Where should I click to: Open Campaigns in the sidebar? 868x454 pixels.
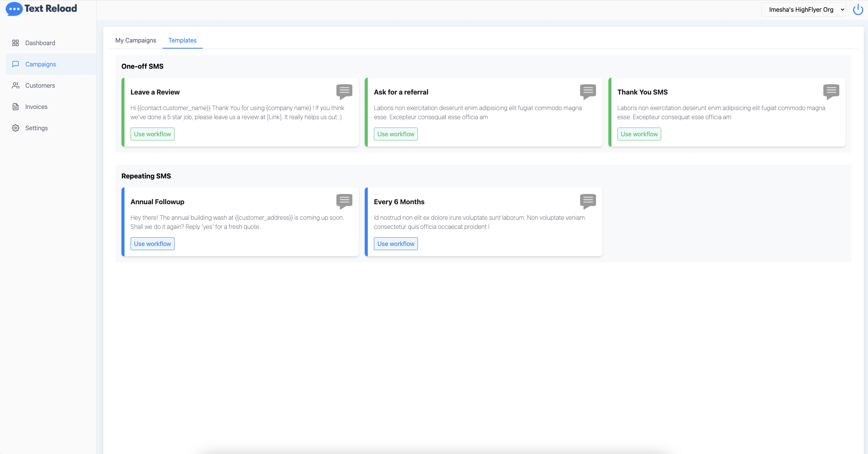tap(41, 64)
